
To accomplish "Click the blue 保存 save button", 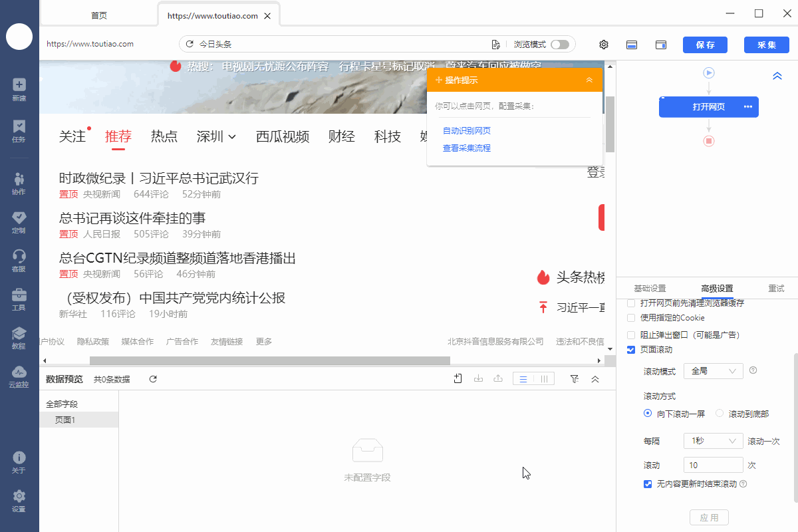I will pos(705,45).
